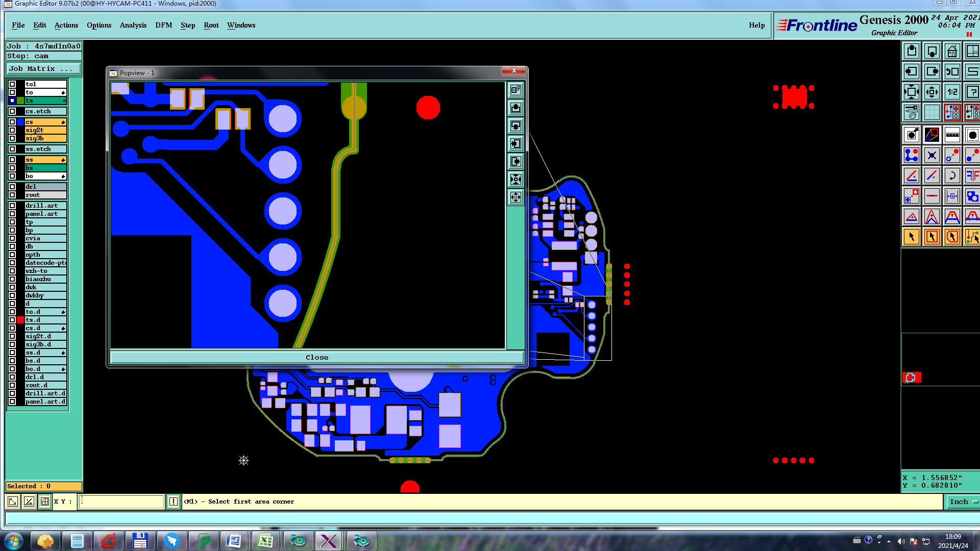Select the rotate feature tool
This screenshot has width=980, height=551.
[952, 176]
